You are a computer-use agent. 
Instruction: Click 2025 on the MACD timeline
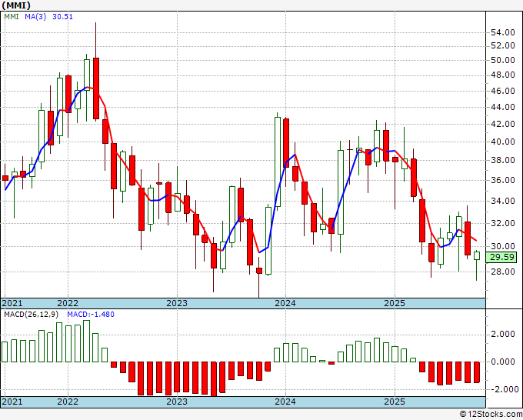[395, 402]
